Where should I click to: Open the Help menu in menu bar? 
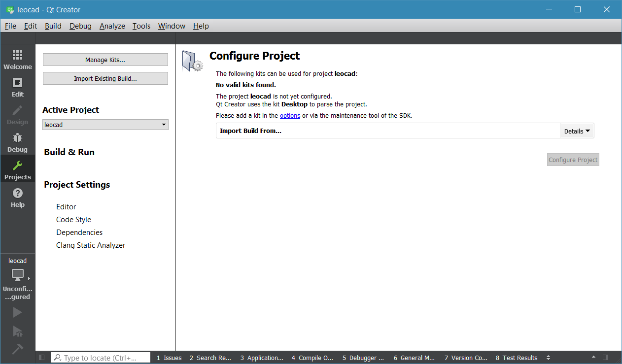coord(201,26)
